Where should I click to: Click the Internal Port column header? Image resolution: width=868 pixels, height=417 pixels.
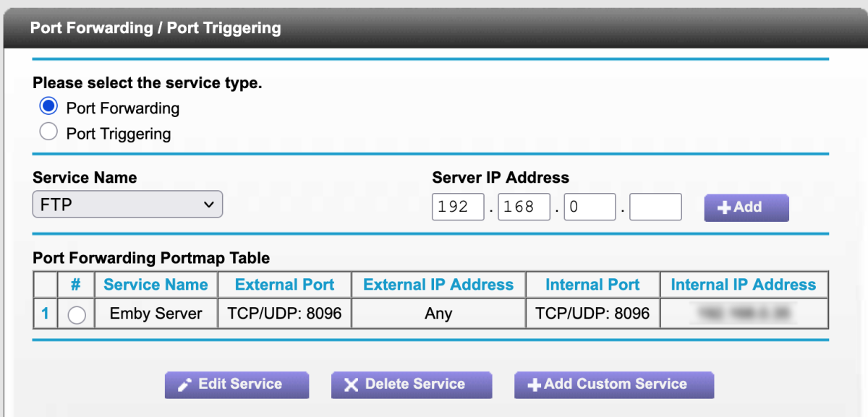[592, 284]
